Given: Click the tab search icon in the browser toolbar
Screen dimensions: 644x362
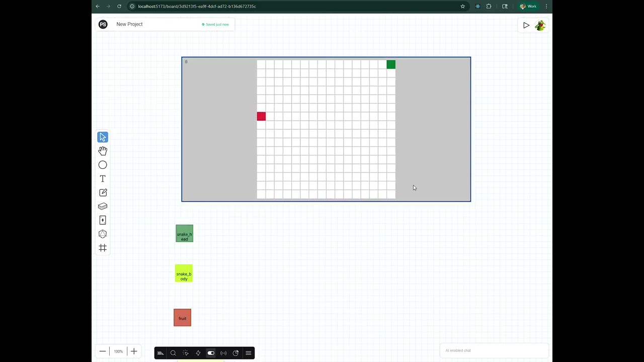Looking at the screenshot, I should click(505, 6).
